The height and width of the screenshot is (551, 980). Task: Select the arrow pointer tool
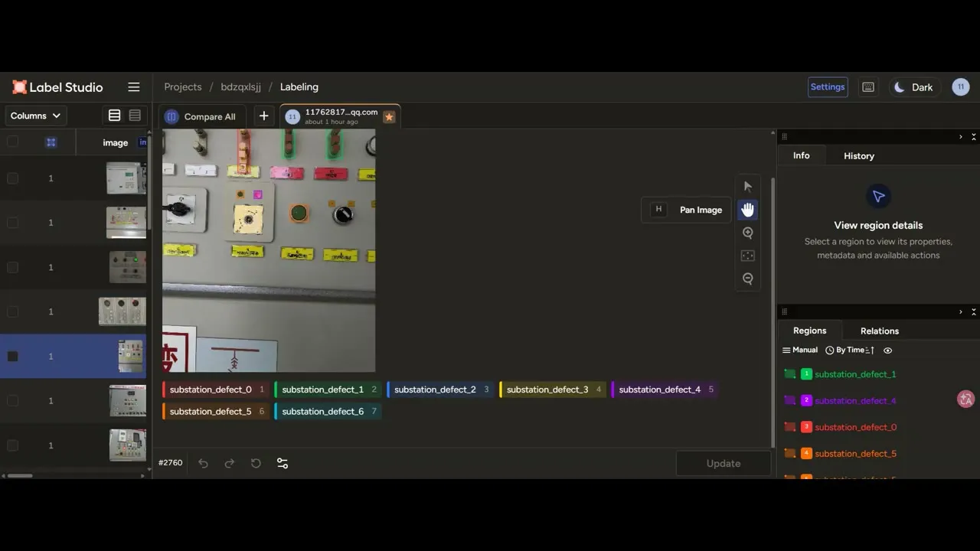click(x=748, y=187)
